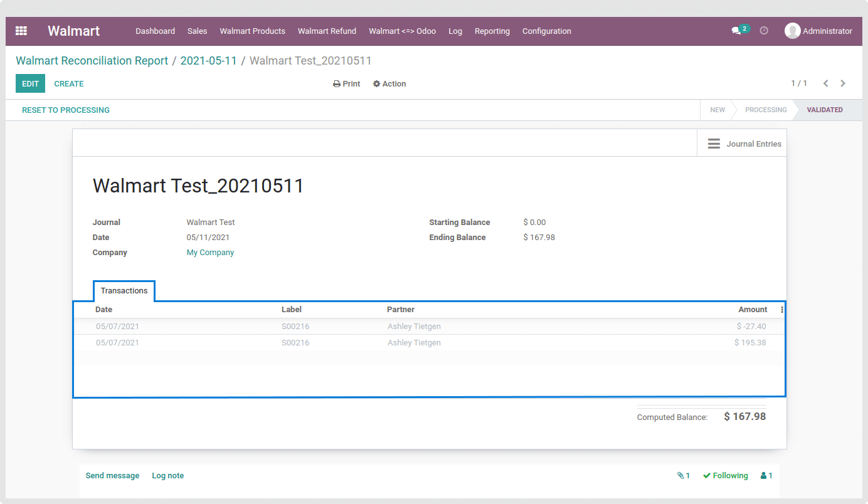The width and height of the screenshot is (868, 504).
Task: Open the apps grid menu icon
Action: 21,31
